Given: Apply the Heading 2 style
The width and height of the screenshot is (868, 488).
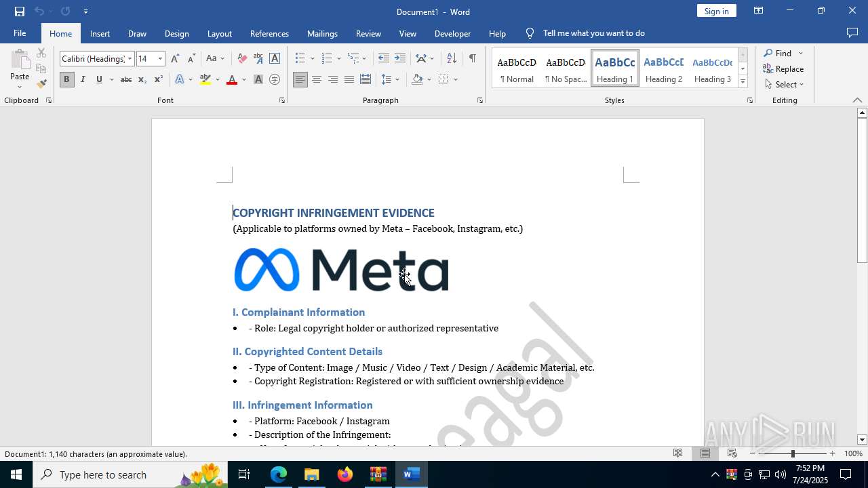Looking at the screenshot, I should (x=664, y=68).
